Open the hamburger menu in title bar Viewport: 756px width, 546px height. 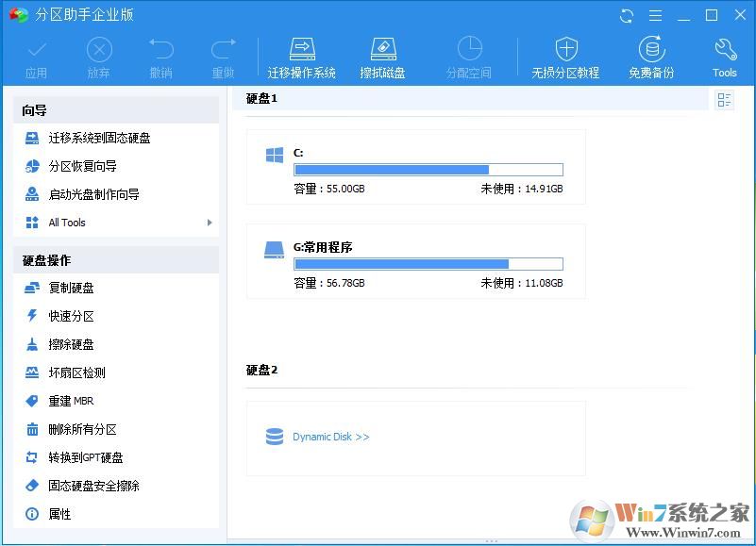point(656,15)
